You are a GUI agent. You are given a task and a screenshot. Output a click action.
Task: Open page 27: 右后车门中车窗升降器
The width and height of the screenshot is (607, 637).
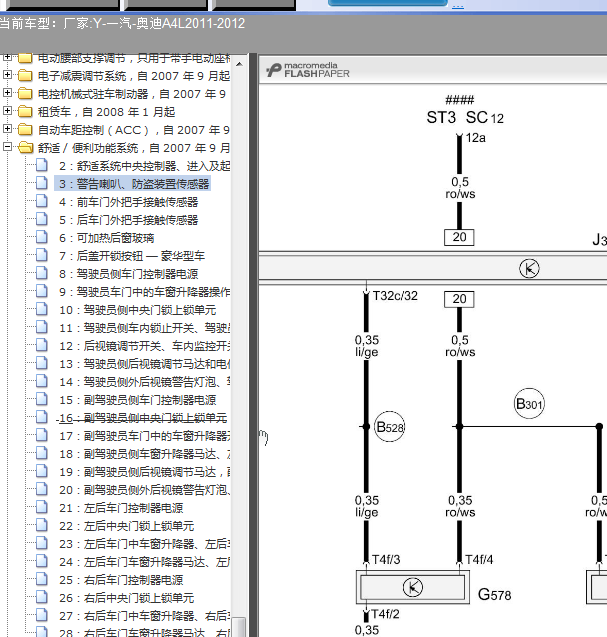pyautogui.click(x=144, y=616)
